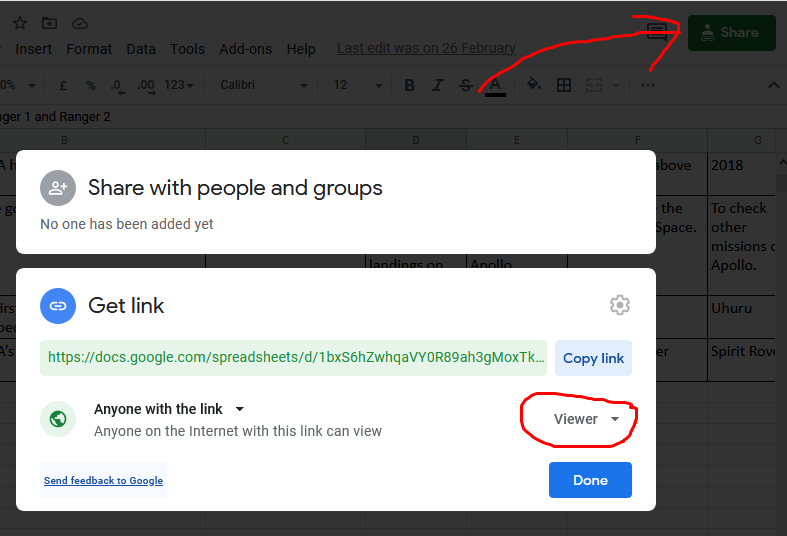Open the merge cells dropdown arrow
787x536 pixels.
[616, 86]
